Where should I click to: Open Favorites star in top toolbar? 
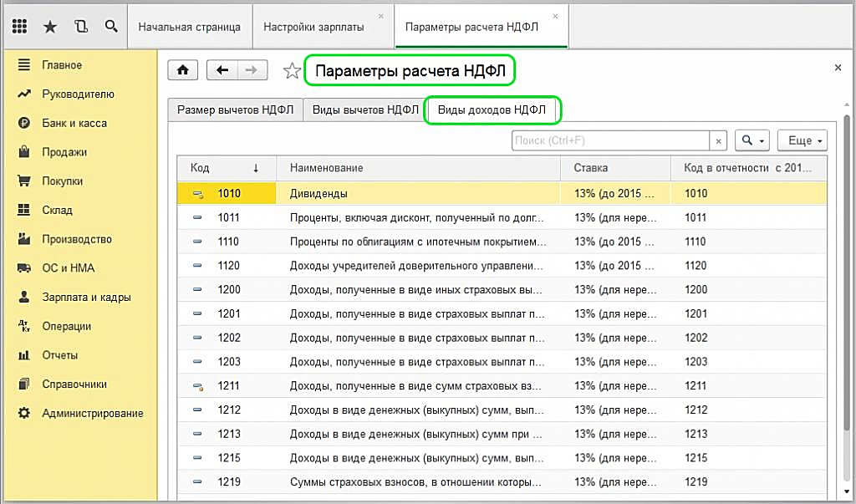[x=50, y=26]
